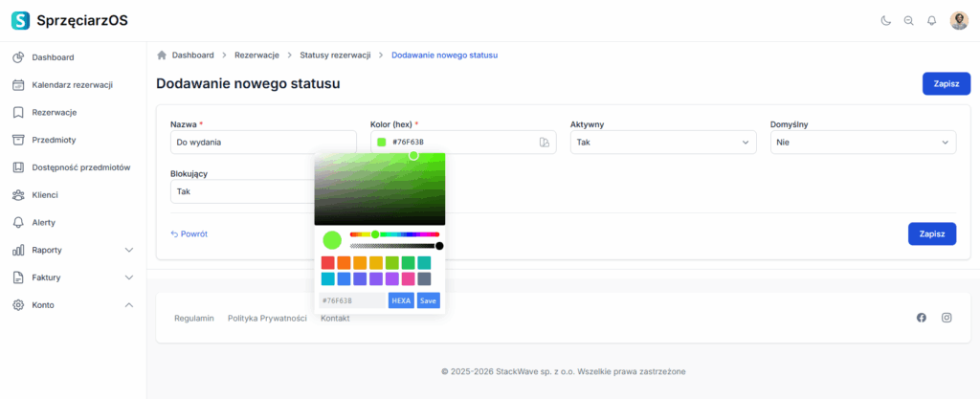Click the swatch icon in Kolor field

[545, 143]
